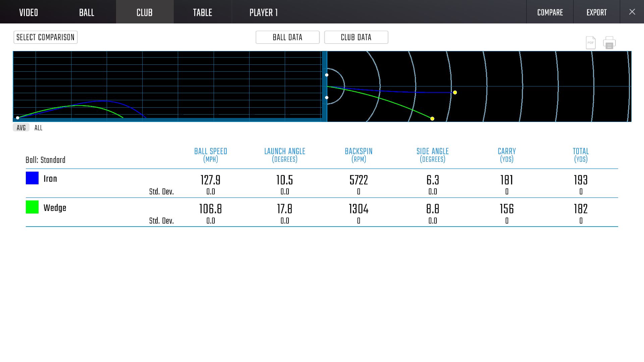The image size is (644, 362).
Task: Click the TOTAL column header
Action: click(x=581, y=155)
